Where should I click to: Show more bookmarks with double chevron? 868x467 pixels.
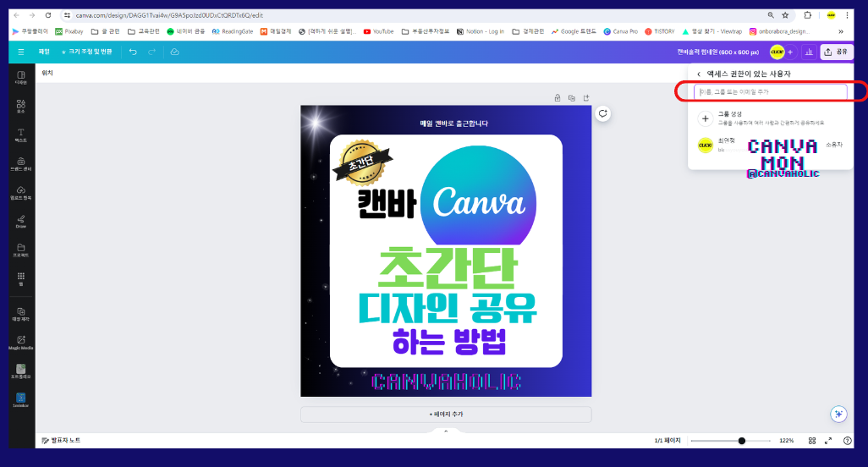[841, 31]
